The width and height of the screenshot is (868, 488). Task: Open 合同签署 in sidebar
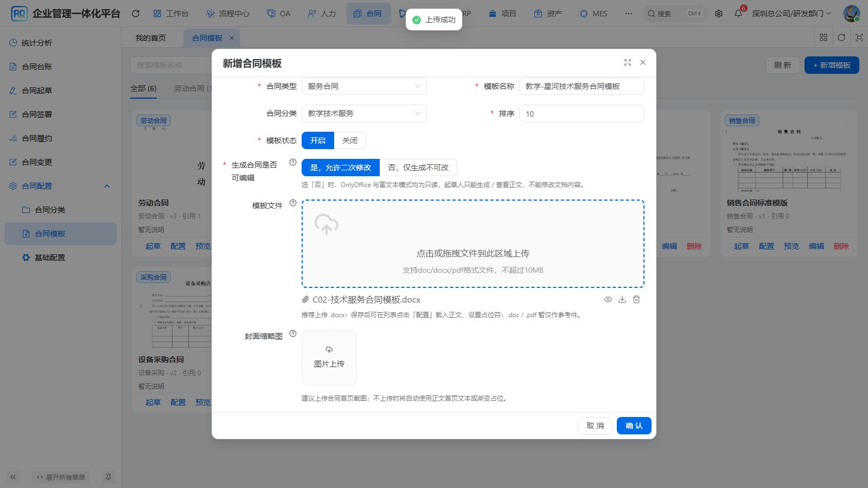60,114
